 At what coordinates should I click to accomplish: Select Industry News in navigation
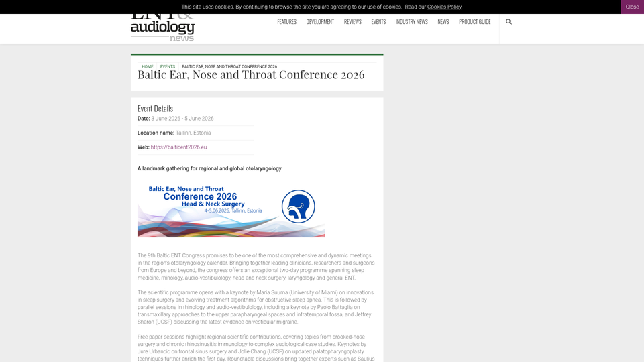[x=411, y=21]
